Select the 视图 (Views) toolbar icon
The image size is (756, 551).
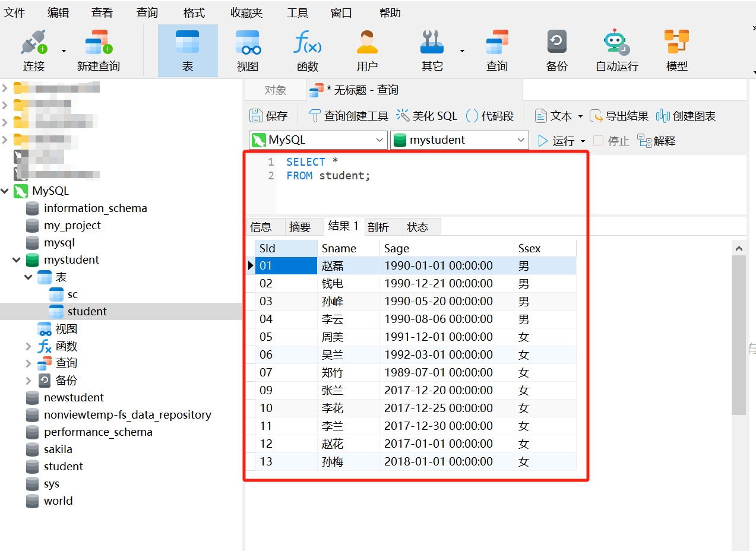247,50
